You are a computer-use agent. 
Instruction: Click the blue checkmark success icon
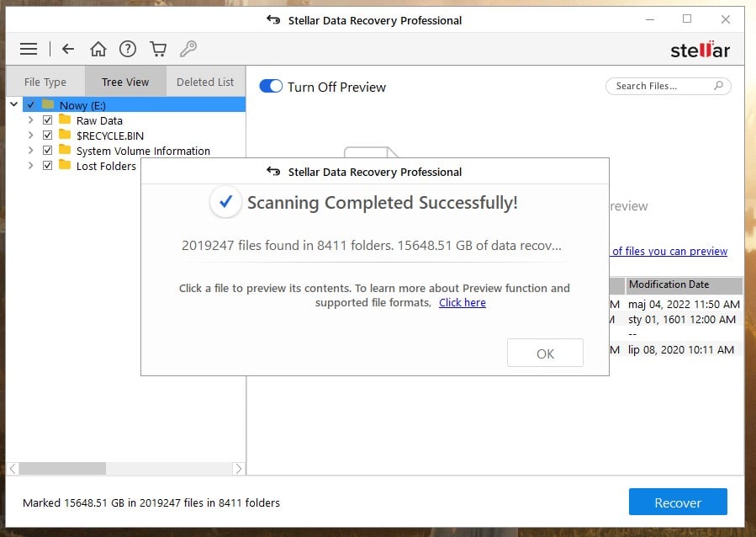point(225,202)
